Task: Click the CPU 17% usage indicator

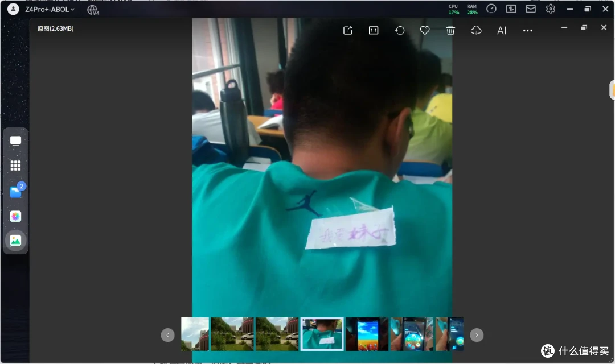Action: [x=454, y=10]
